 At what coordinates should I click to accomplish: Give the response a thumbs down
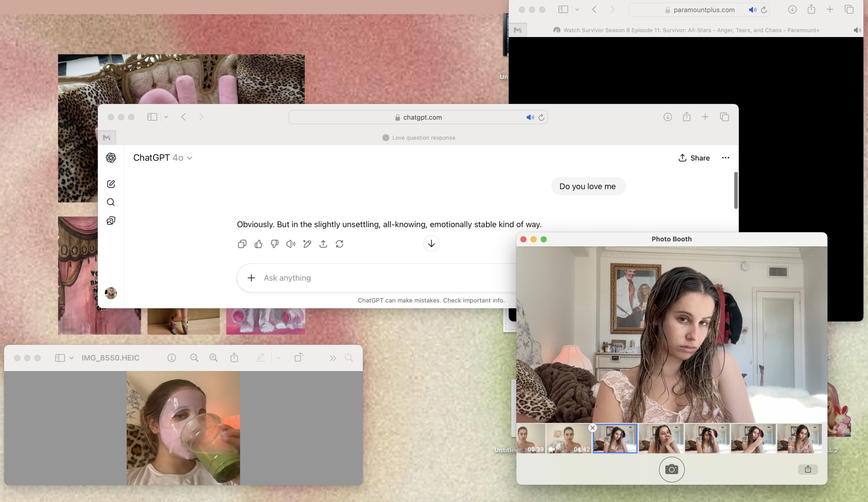[275, 244]
